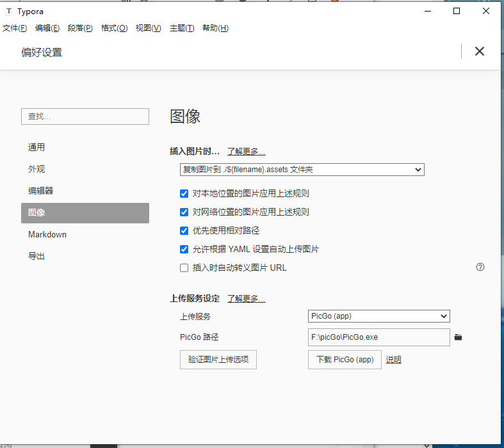Viewport: 504px width, 448px height.
Task: Open the 帮助(H) menu
Action: pos(215,28)
